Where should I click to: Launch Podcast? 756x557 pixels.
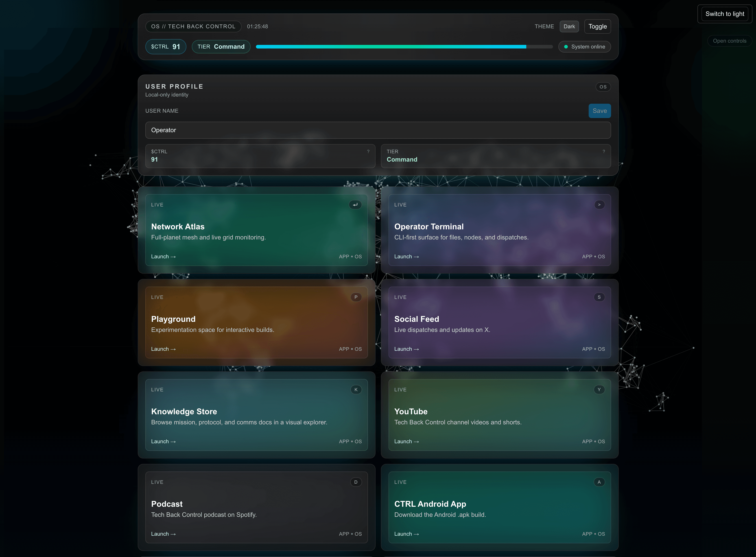(164, 534)
